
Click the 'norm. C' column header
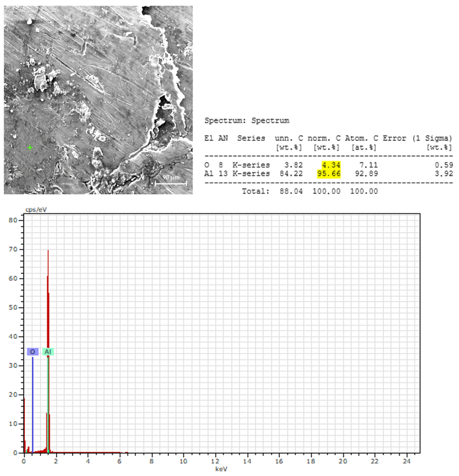(324, 138)
